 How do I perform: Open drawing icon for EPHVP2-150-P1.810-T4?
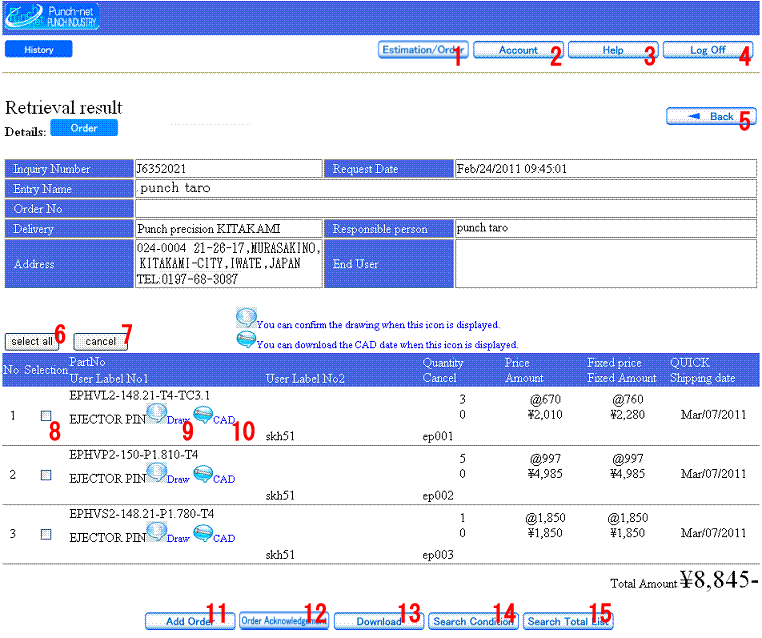click(x=156, y=473)
